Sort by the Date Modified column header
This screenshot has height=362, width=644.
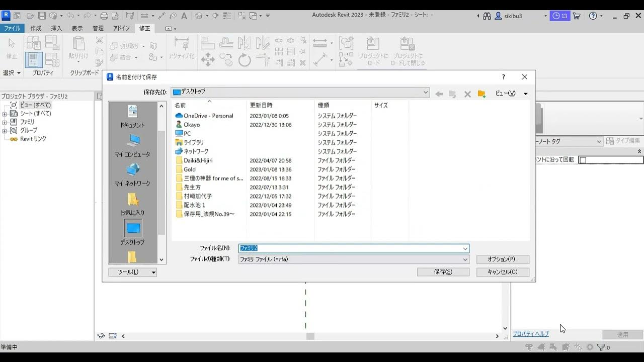tap(261, 106)
